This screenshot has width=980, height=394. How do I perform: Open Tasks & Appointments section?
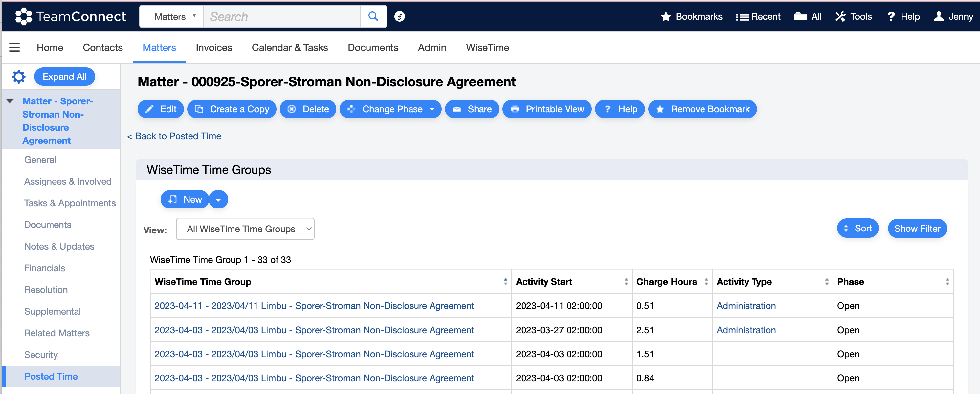(x=70, y=203)
